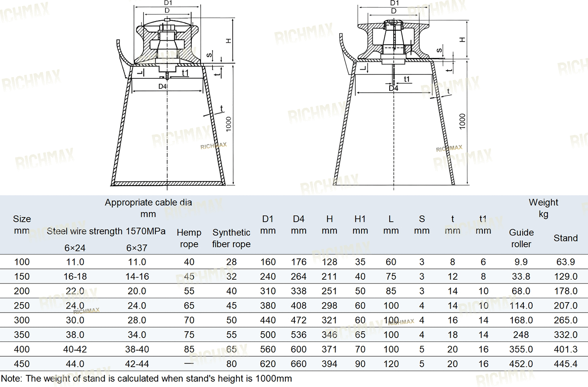Click the "Synthetic fiber rope" column header
This screenshot has height=387, width=588.
231,239
